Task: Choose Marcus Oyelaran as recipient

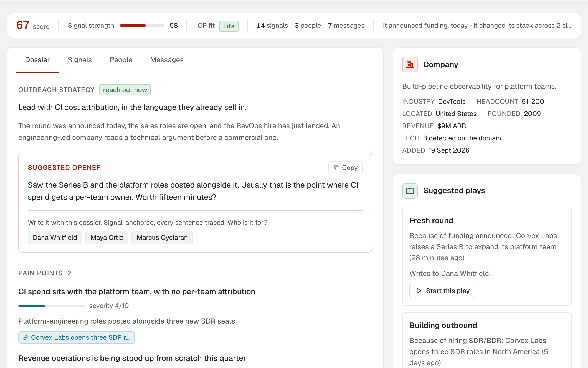Action: coord(162,238)
